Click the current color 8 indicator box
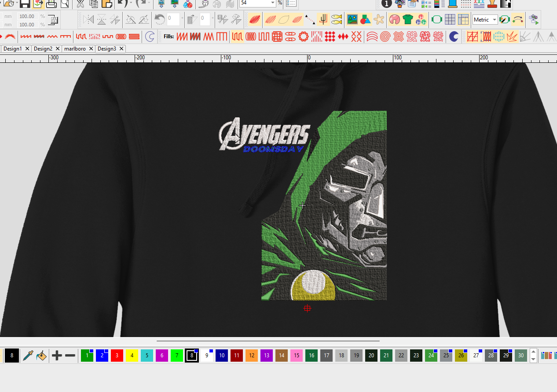 click(12, 356)
